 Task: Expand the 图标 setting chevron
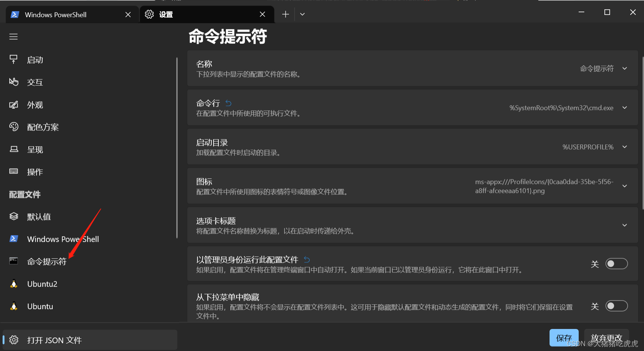[625, 186]
